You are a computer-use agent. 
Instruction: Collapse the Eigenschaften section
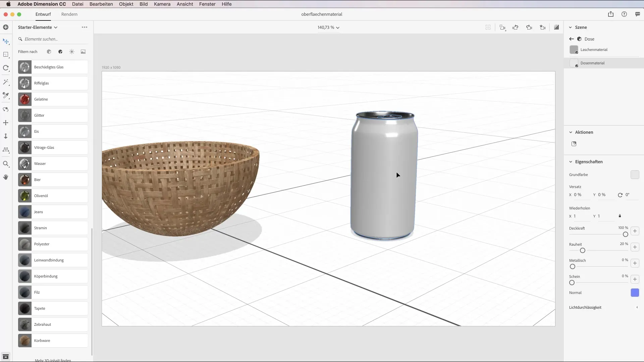(x=571, y=162)
